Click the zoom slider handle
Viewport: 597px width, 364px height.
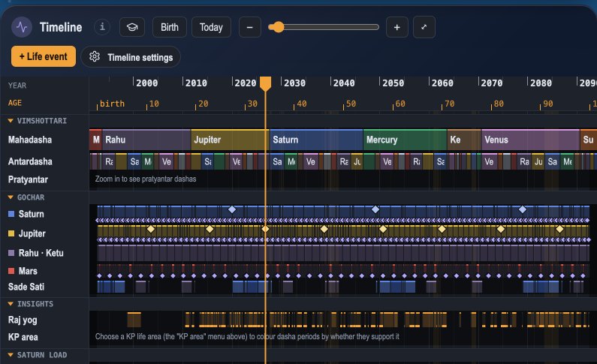click(x=279, y=27)
